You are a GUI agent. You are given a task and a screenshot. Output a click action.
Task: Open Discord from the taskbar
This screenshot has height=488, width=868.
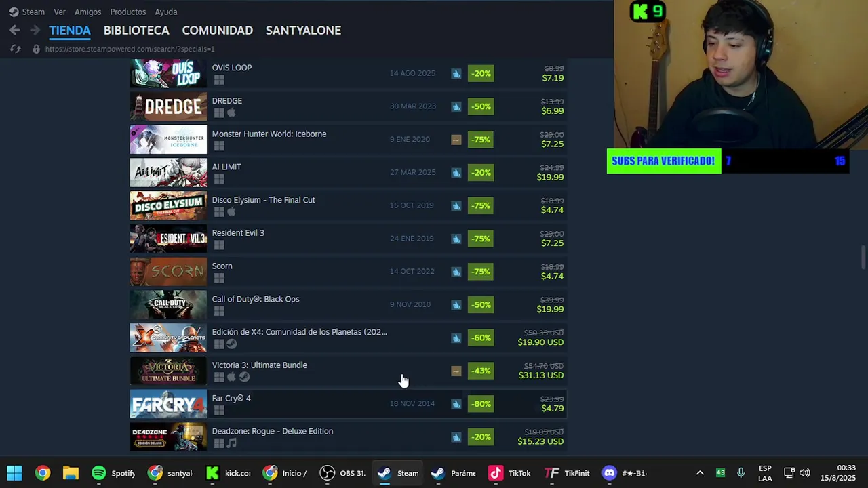point(624,473)
